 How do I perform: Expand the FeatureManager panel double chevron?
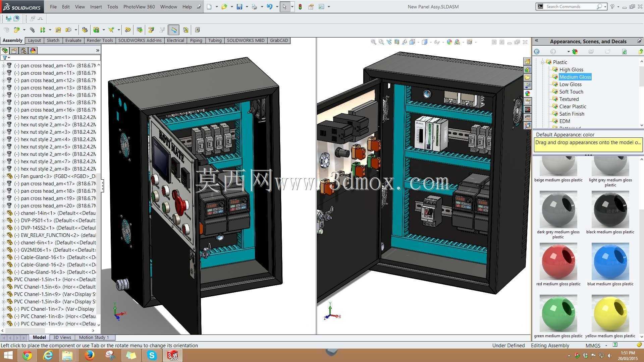click(98, 51)
